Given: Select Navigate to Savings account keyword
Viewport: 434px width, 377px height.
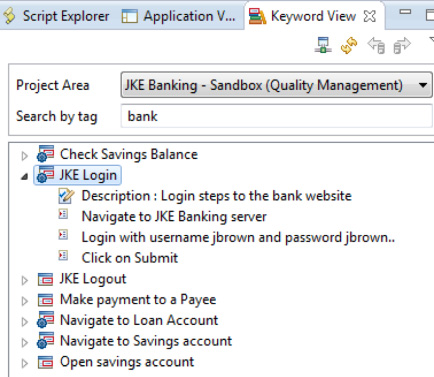Looking at the screenshot, I should [x=146, y=341].
